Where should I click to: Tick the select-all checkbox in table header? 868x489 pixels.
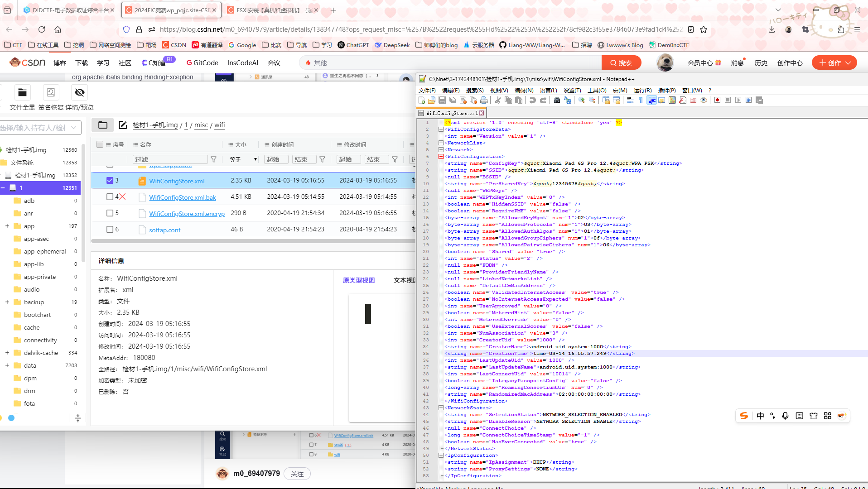coord(100,144)
